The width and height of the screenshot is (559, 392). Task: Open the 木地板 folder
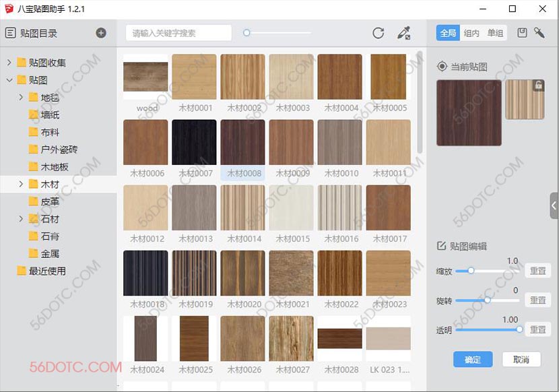(x=54, y=166)
